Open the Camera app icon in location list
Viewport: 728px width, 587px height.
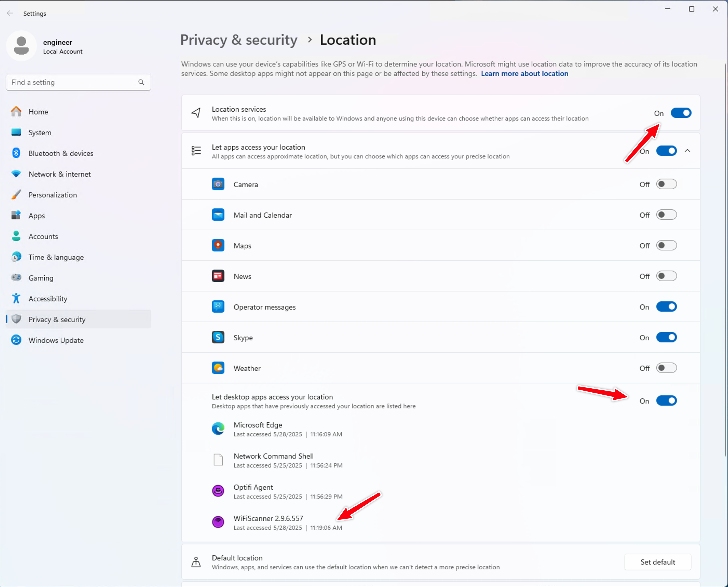[218, 184]
